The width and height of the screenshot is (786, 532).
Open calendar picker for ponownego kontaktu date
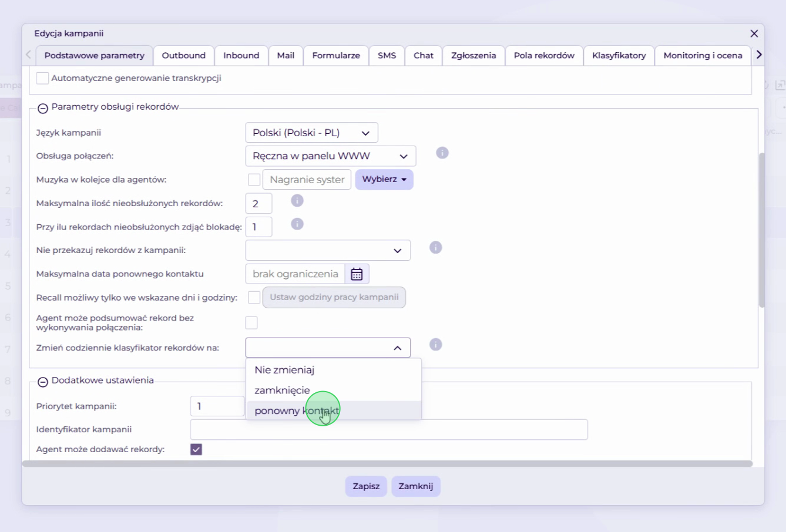(x=357, y=274)
